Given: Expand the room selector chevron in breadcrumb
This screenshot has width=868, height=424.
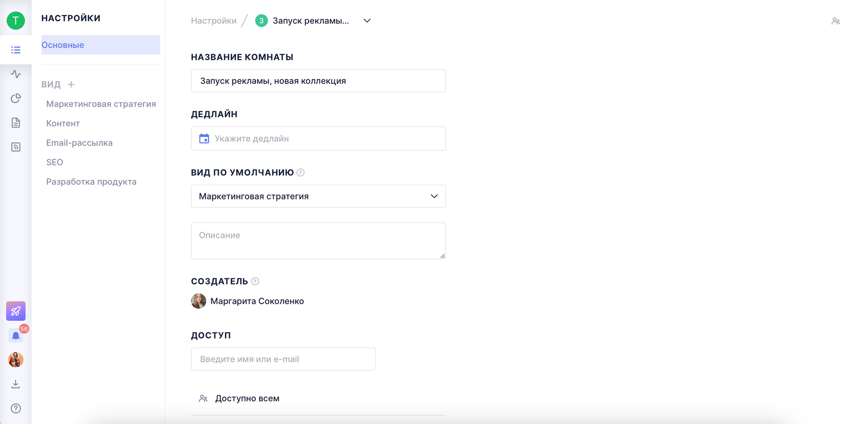Looking at the screenshot, I should tap(367, 21).
